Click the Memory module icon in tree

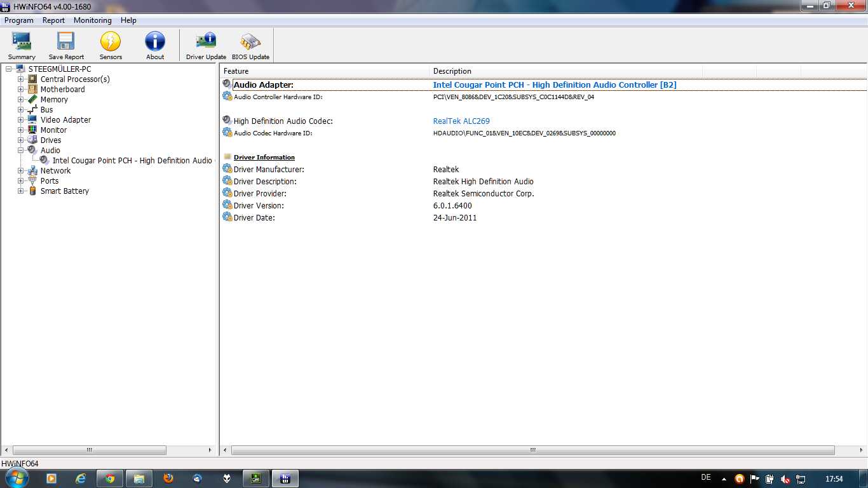coord(32,99)
